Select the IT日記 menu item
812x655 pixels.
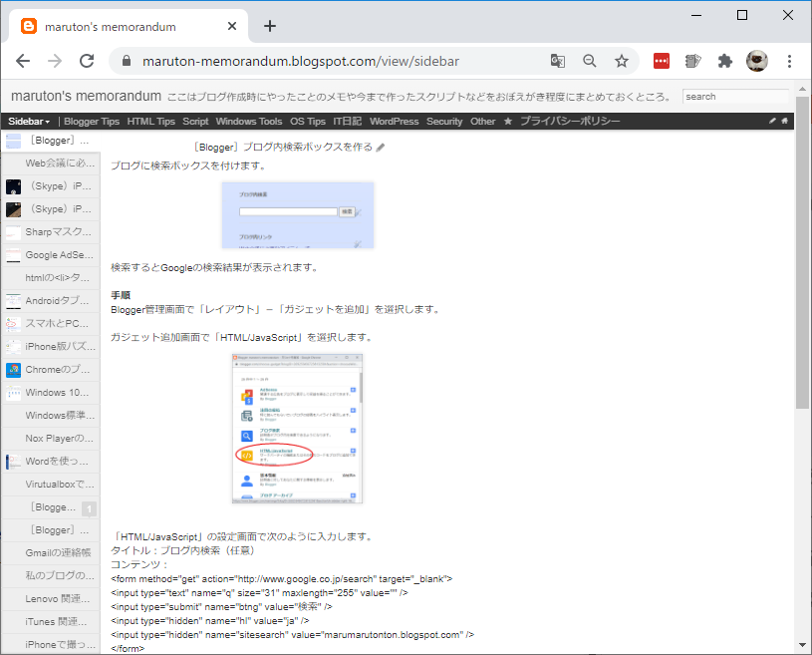pyautogui.click(x=348, y=122)
